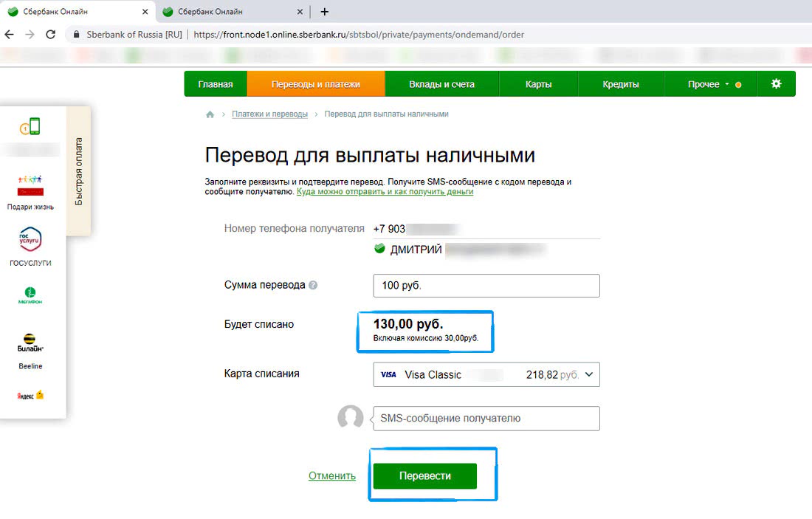Collapse the Быстрая оплата side panel
This screenshot has height=519, width=812.
pyautogui.click(x=78, y=171)
